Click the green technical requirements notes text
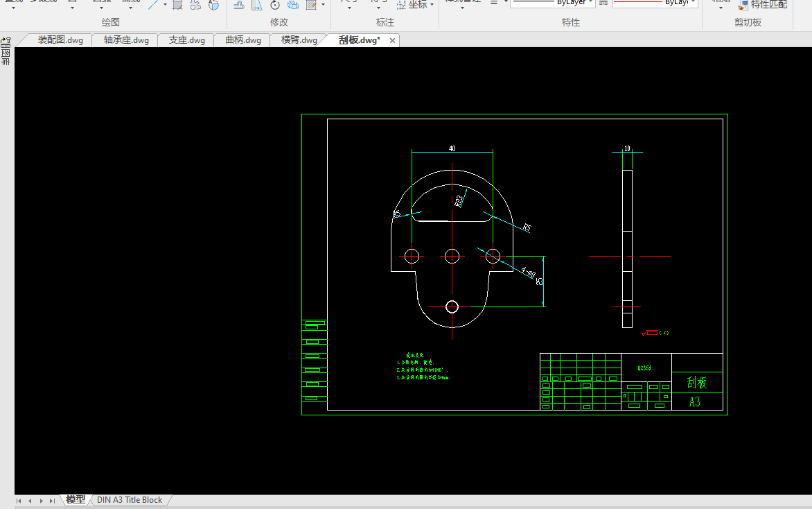This screenshot has width=812, height=509. click(423, 366)
